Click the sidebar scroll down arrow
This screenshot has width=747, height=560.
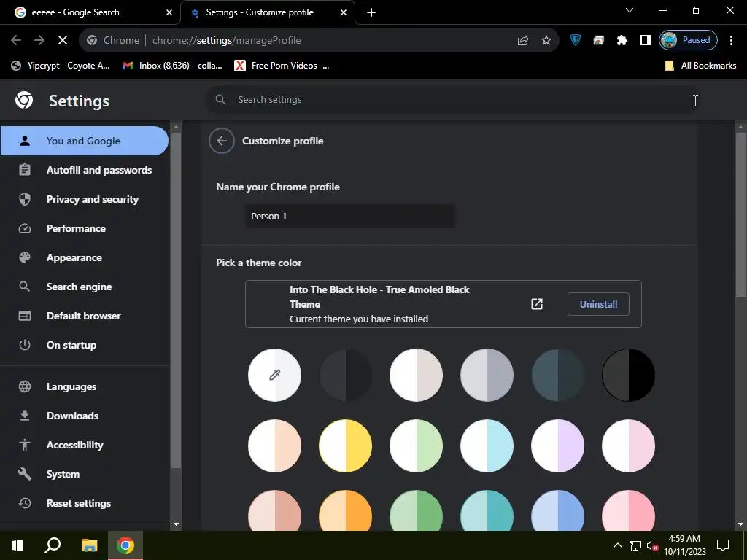(176, 524)
